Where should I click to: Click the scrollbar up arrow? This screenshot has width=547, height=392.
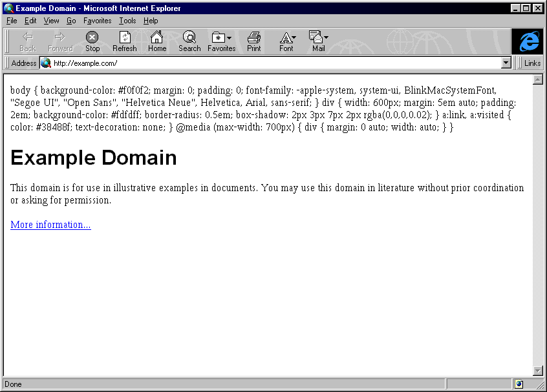click(x=537, y=80)
